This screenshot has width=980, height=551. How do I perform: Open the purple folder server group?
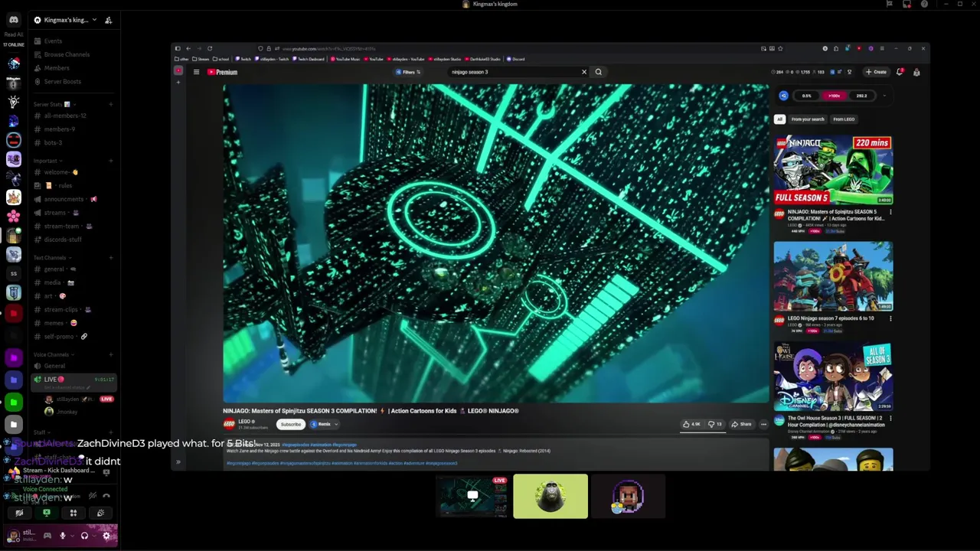click(x=13, y=357)
